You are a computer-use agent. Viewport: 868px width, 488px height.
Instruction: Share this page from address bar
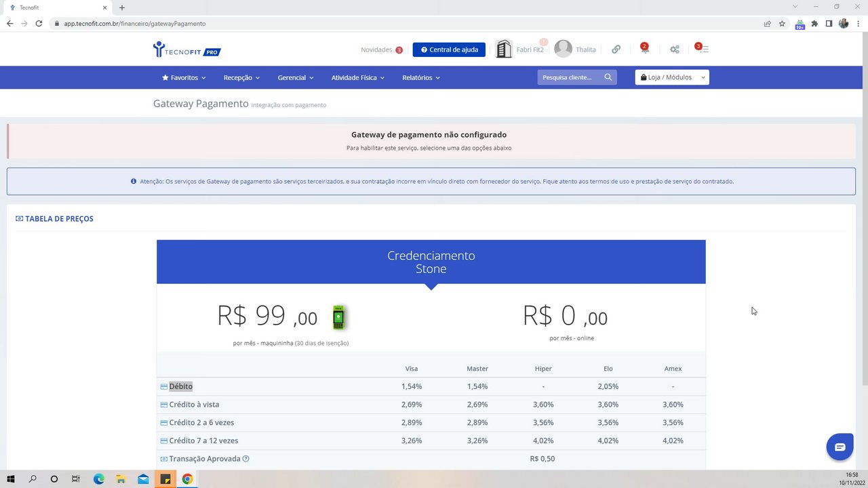tap(767, 23)
